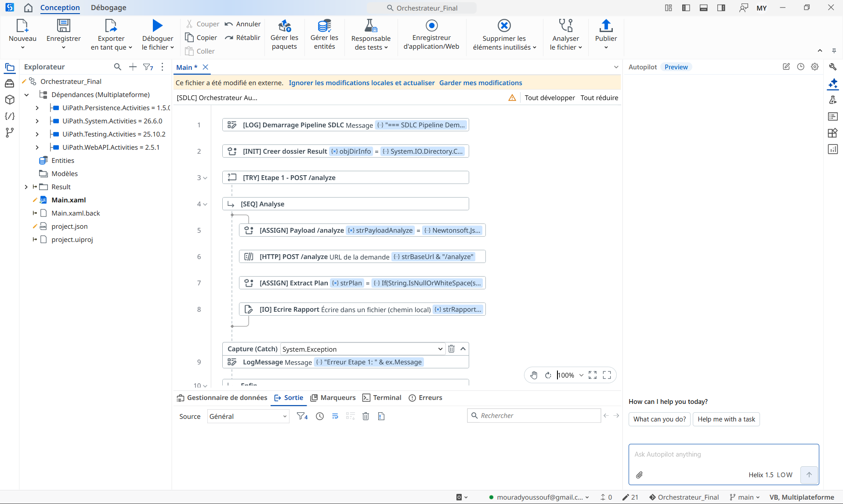Click Analyser le fichier icon

[x=566, y=26]
